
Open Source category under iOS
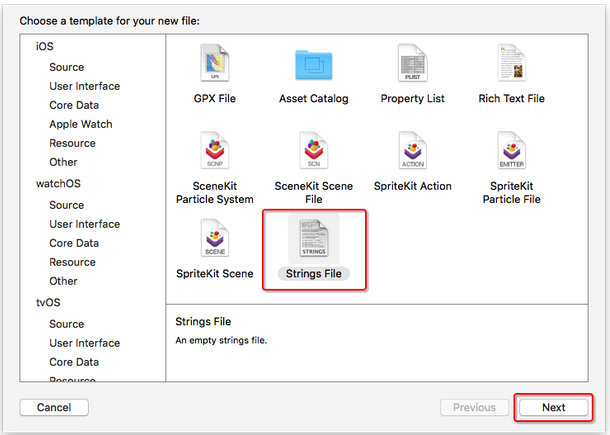coord(67,67)
